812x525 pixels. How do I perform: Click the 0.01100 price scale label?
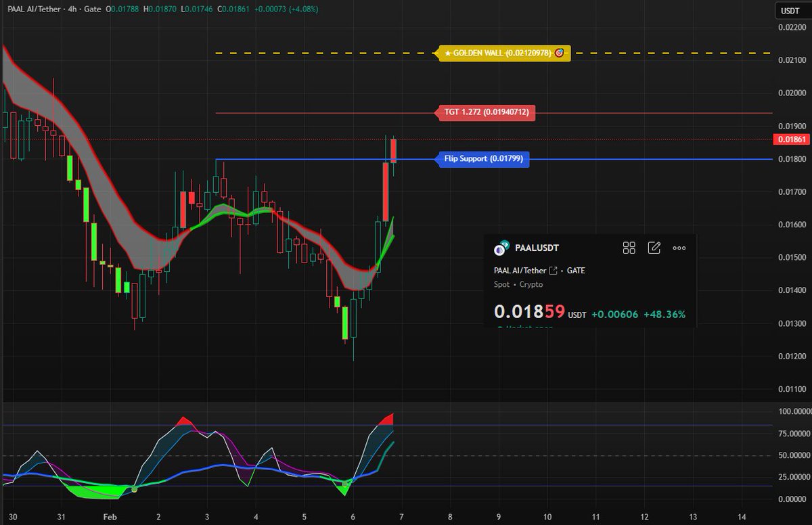pos(791,390)
